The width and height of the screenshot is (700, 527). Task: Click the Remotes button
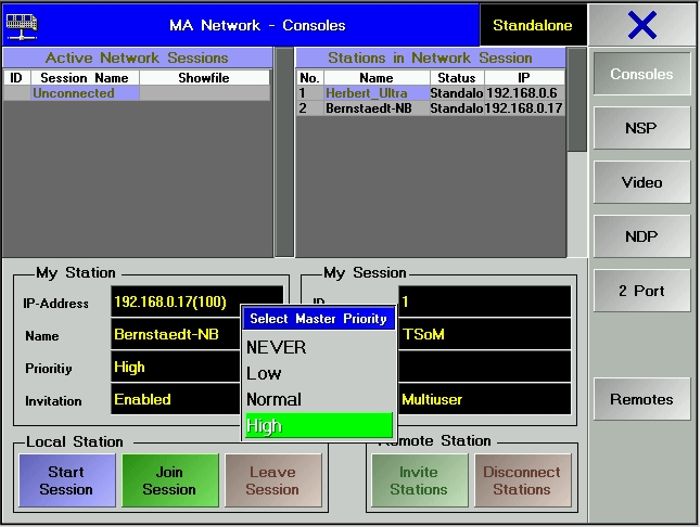point(641,399)
